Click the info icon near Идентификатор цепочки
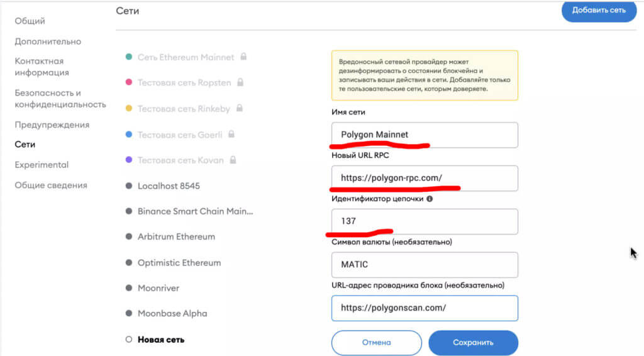Screen dimensions: 644x356 tap(430, 199)
